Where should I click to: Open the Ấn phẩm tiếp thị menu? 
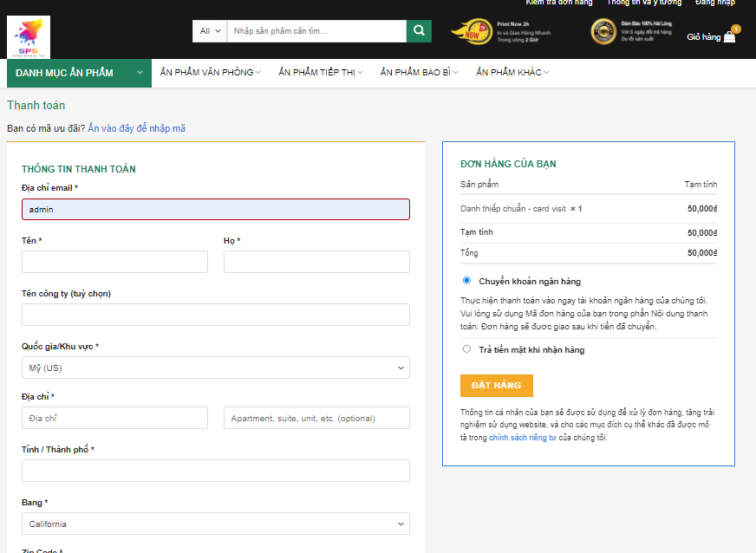coord(320,73)
